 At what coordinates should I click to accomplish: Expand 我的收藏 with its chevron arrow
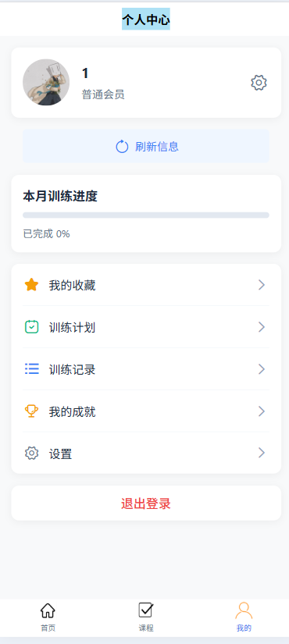[x=262, y=285]
